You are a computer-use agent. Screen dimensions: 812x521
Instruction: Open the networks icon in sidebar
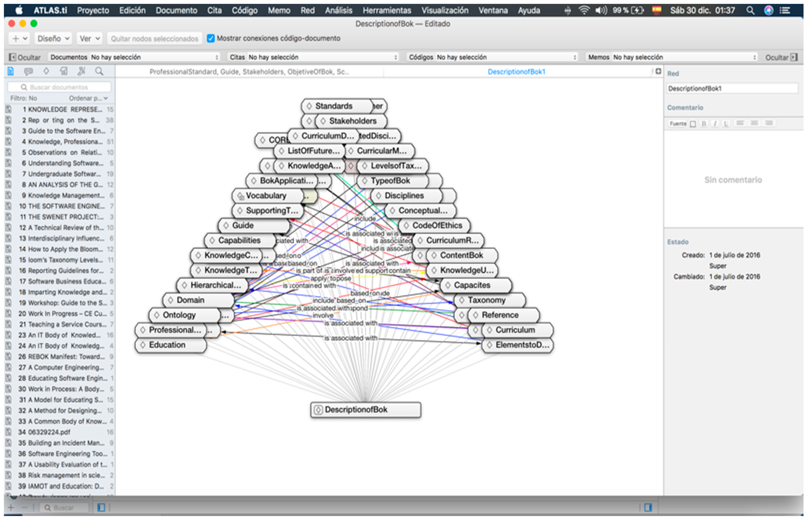coord(81,71)
